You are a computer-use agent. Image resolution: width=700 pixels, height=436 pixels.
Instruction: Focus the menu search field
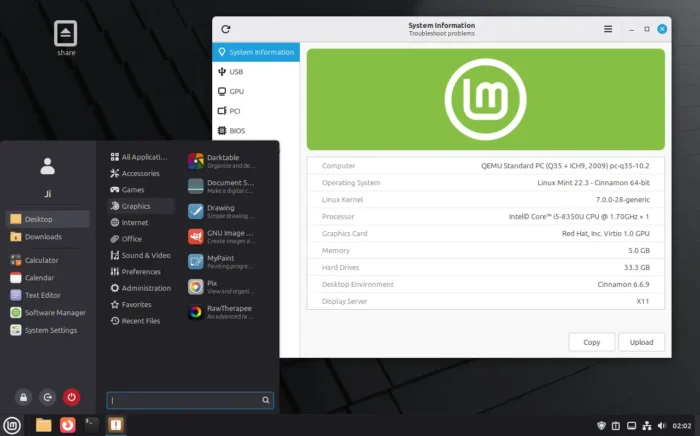(190, 400)
